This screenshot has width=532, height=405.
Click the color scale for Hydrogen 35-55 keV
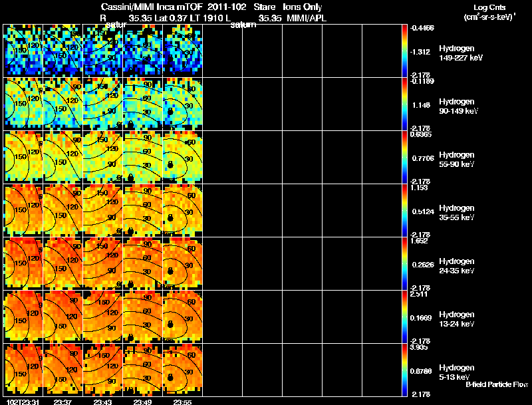(404, 210)
